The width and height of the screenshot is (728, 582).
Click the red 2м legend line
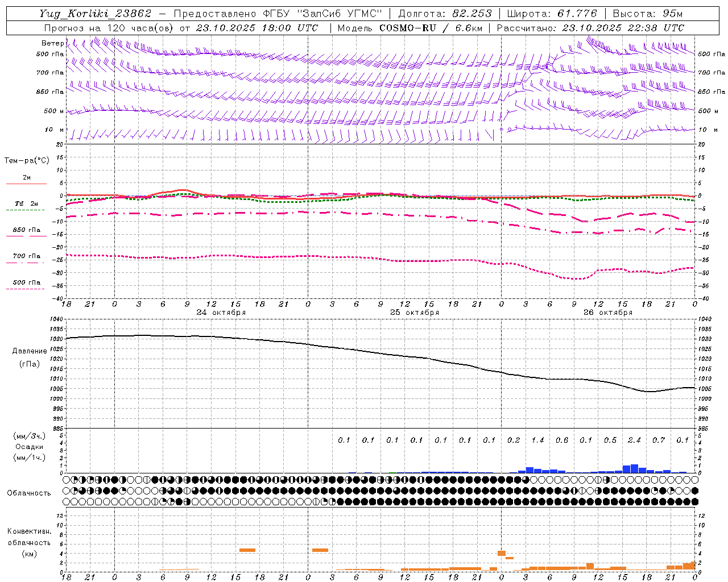coord(26,184)
